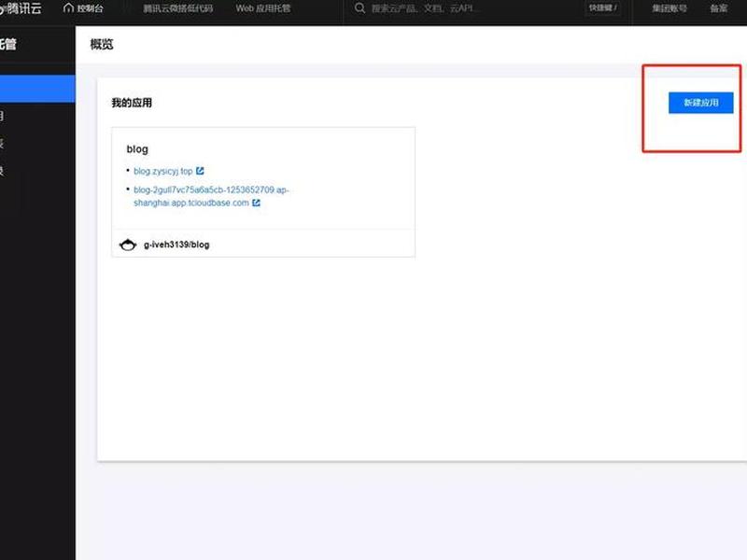The image size is (747, 560).
Task: Click the 我的应用 section title
Action: 132,103
